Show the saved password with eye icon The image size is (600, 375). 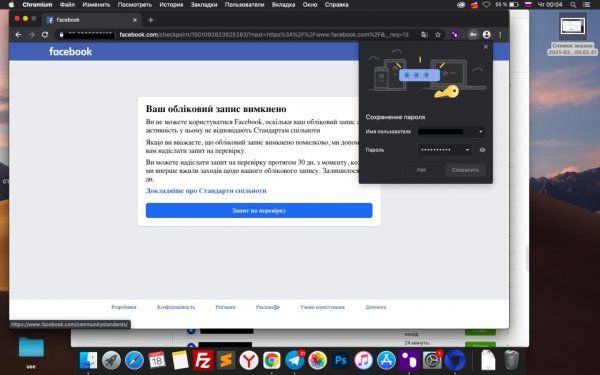(x=483, y=150)
